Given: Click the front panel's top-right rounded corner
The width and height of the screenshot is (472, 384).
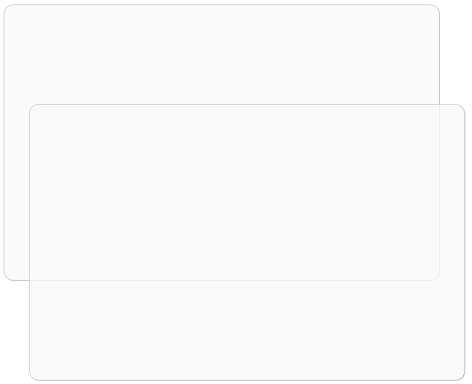Looking at the screenshot, I should pyautogui.click(x=460, y=109).
